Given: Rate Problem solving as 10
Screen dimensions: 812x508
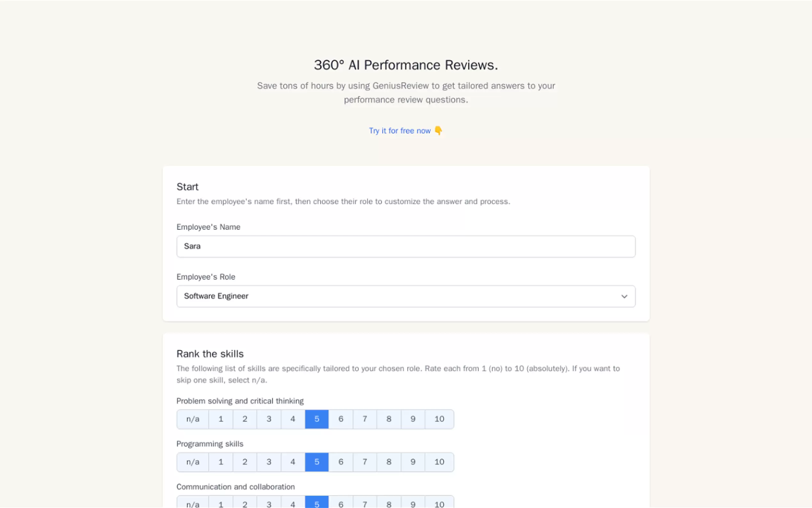Looking at the screenshot, I should (439, 419).
